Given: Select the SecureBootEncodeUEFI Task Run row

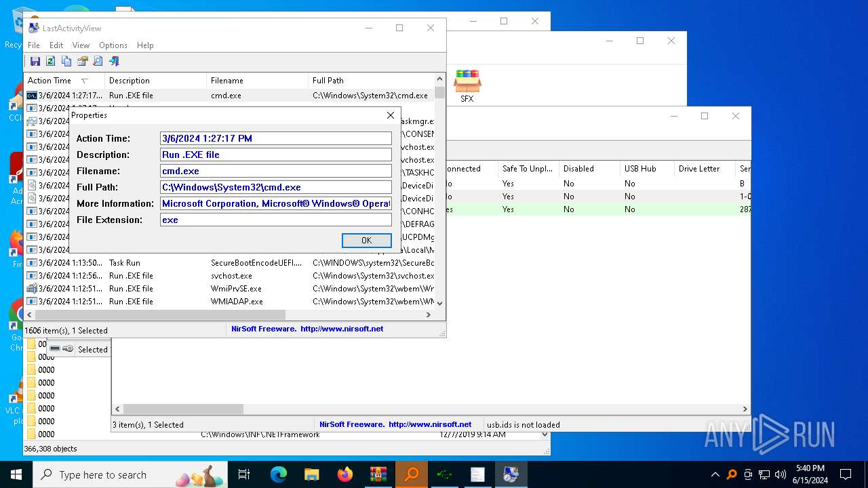Looking at the screenshot, I should coord(229,263).
